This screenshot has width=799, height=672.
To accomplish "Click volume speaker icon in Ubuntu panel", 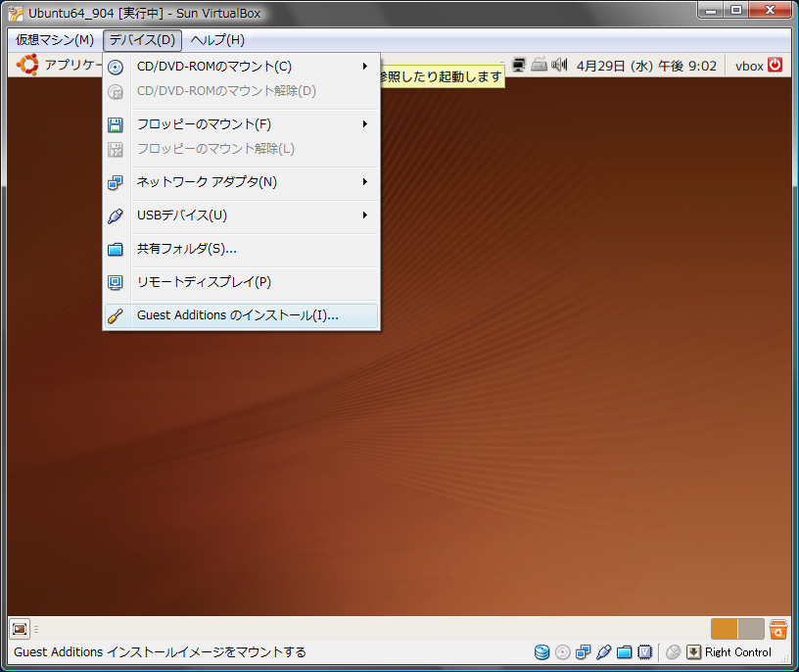I will tap(559, 65).
